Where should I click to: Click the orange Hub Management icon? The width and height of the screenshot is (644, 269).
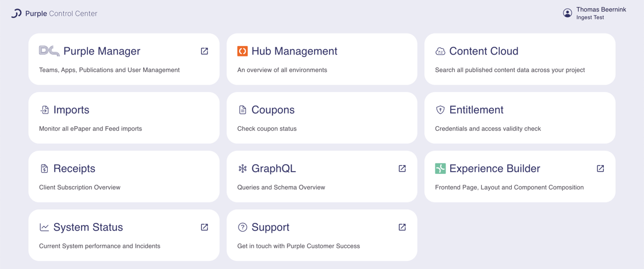242,51
